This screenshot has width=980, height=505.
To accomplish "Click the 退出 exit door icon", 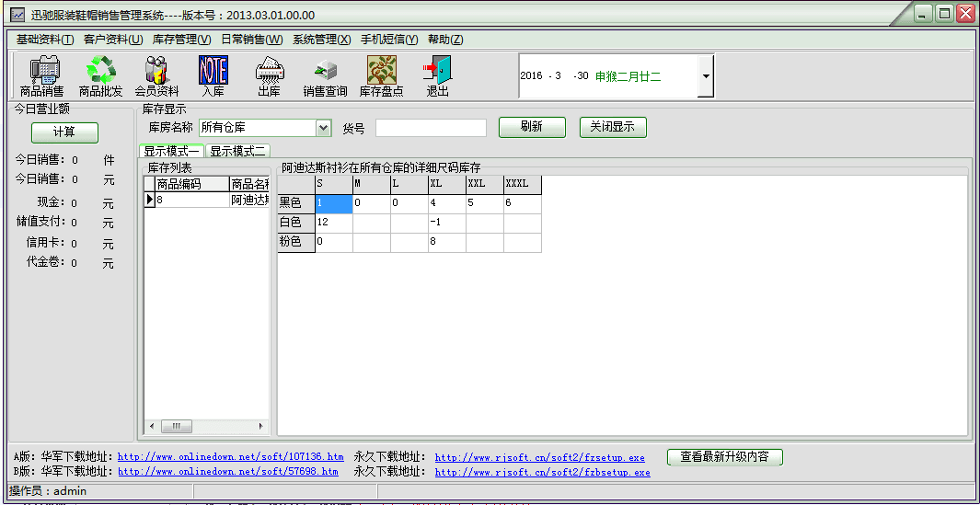I will [x=438, y=75].
